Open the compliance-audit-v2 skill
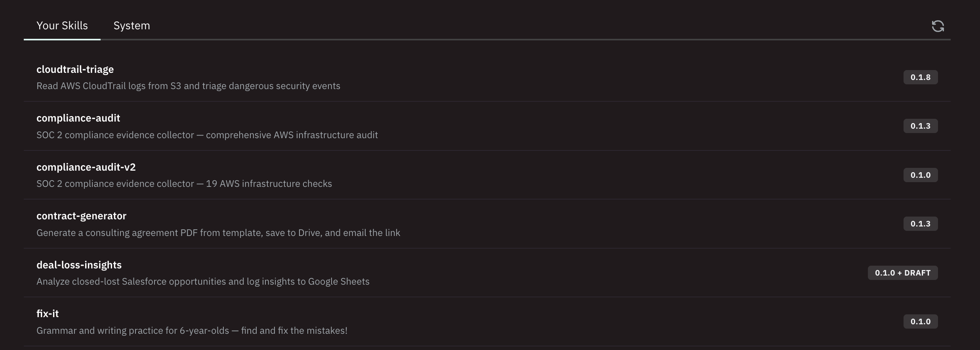This screenshot has width=980, height=350. tap(86, 167)
